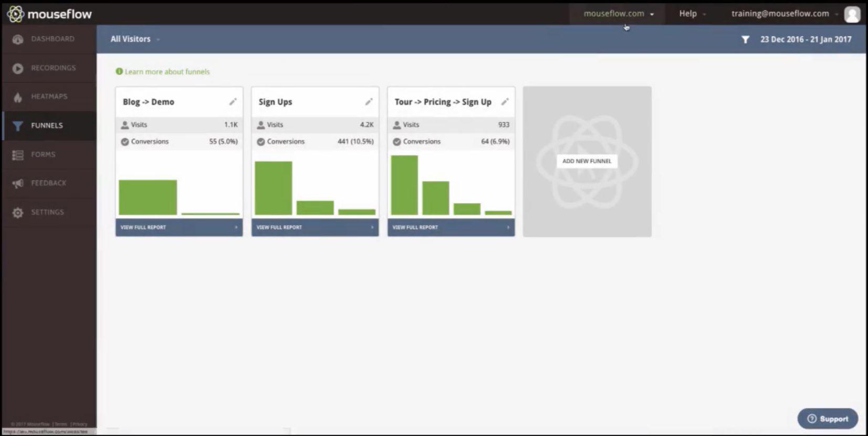
Task: Click the filter funnel icon beside date range
Action: point(745,39)
